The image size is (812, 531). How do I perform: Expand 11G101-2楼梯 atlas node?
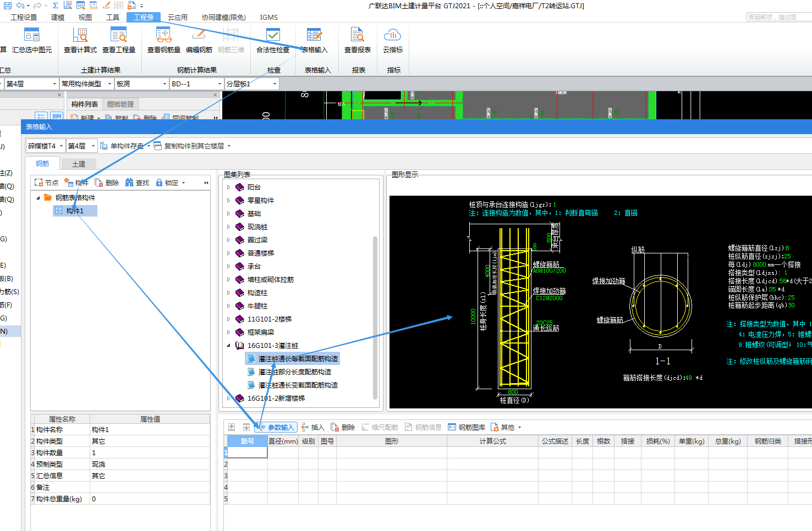(229, 319)
